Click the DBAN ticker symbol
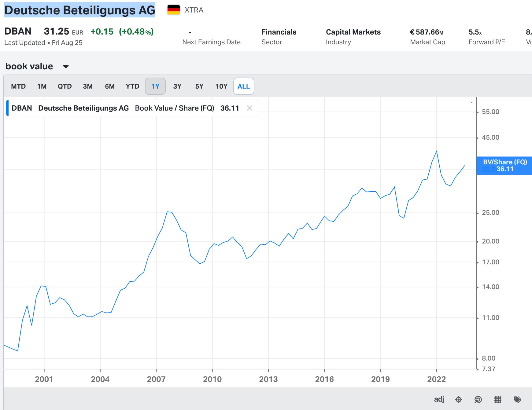532x410 pixels. (18, 31)
